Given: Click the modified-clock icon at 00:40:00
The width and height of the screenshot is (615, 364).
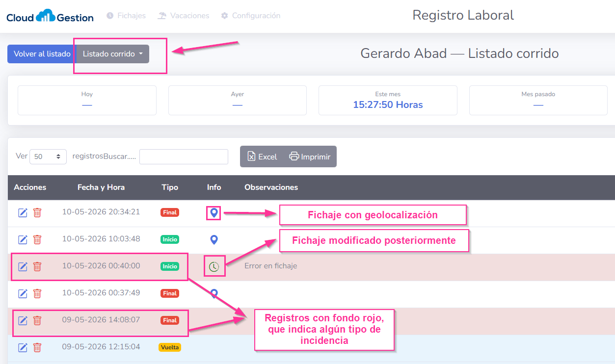Looking at the screenshot, I should tap(214, 267).
